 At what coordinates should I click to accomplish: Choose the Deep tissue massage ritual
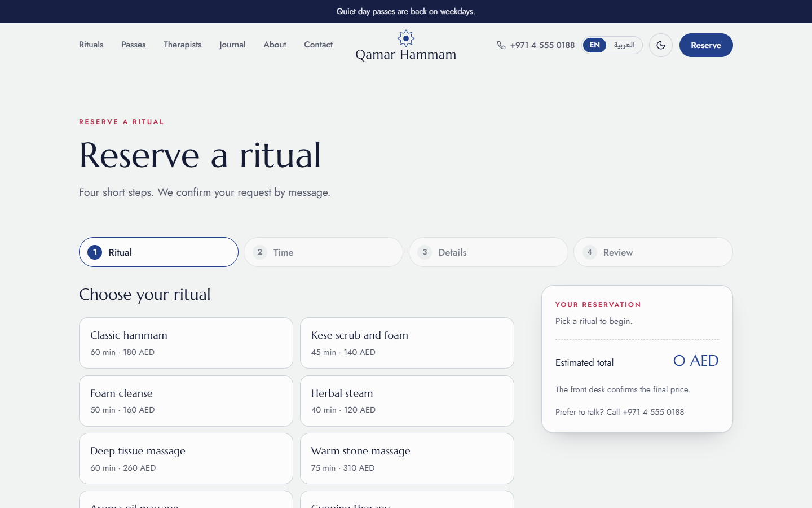point(186,459)
